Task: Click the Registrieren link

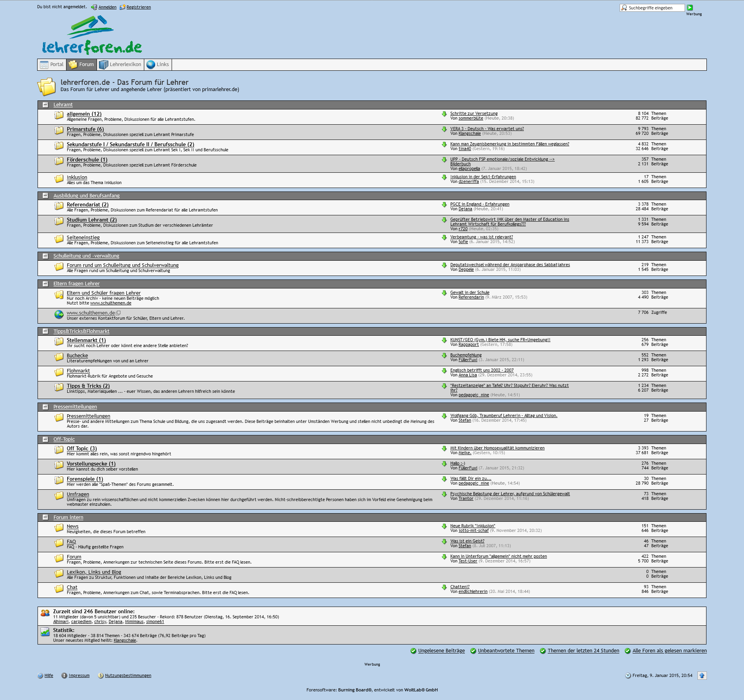Action: pyautogui.click(x=138, y=7)
